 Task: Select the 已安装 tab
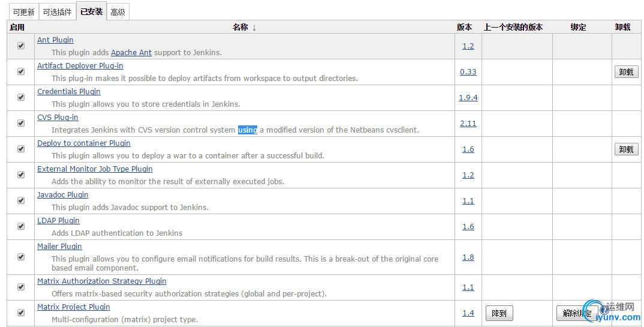point(91,11)
